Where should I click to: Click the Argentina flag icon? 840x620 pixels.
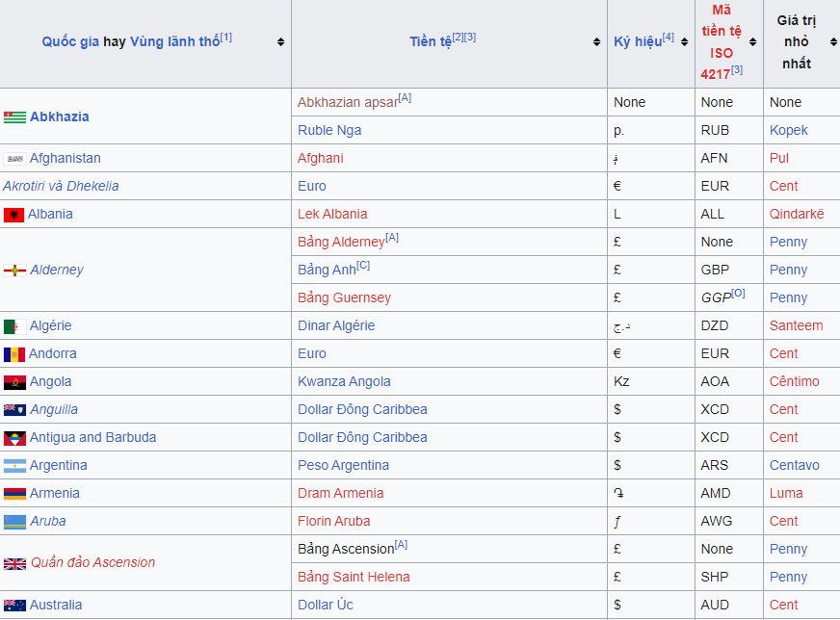(x=14, y=466)
